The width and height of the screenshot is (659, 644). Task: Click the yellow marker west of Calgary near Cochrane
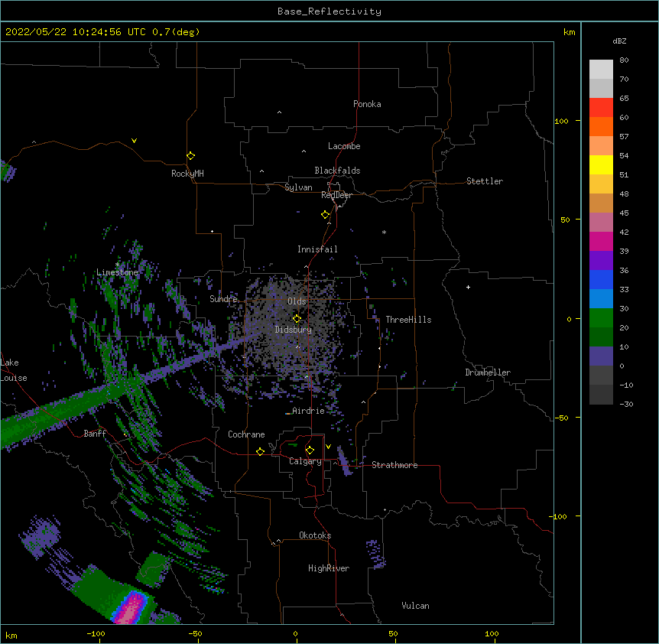click(260, 451)
